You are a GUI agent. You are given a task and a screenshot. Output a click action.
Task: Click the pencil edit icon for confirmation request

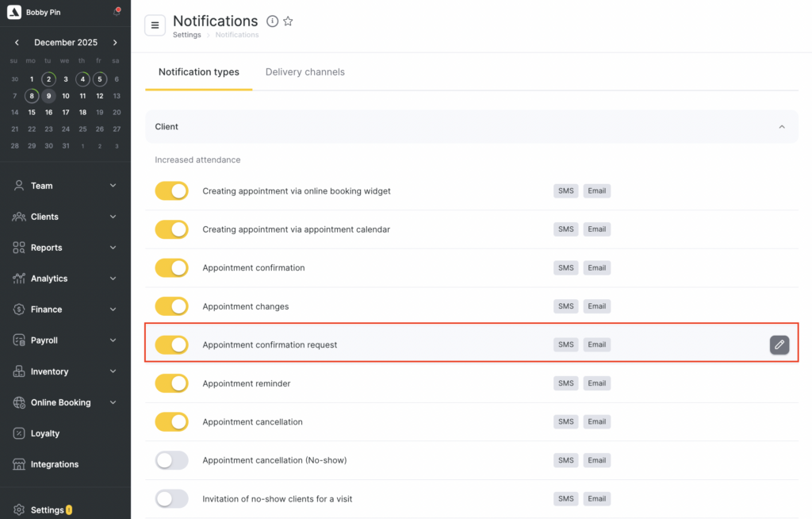coord(779,344)
